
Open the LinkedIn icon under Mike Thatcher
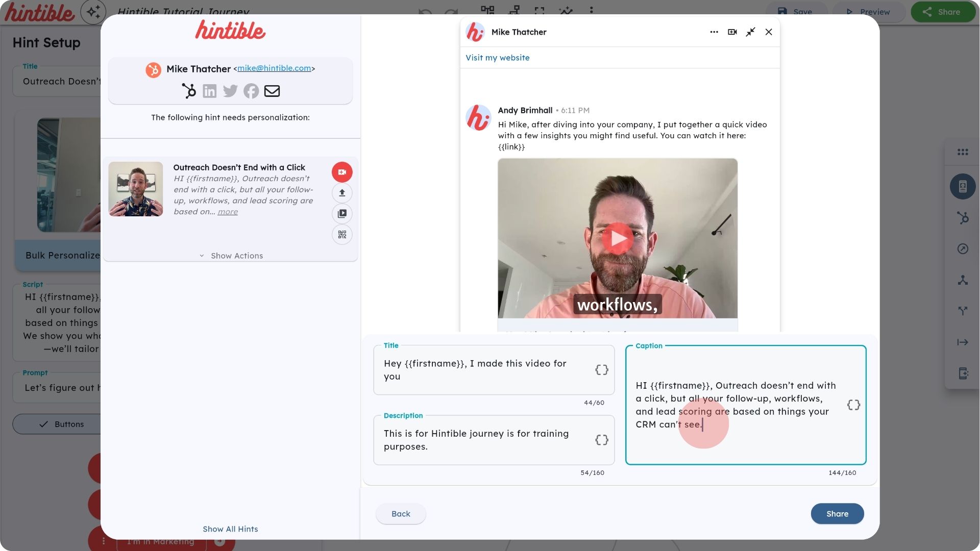[x=209, y=91]
